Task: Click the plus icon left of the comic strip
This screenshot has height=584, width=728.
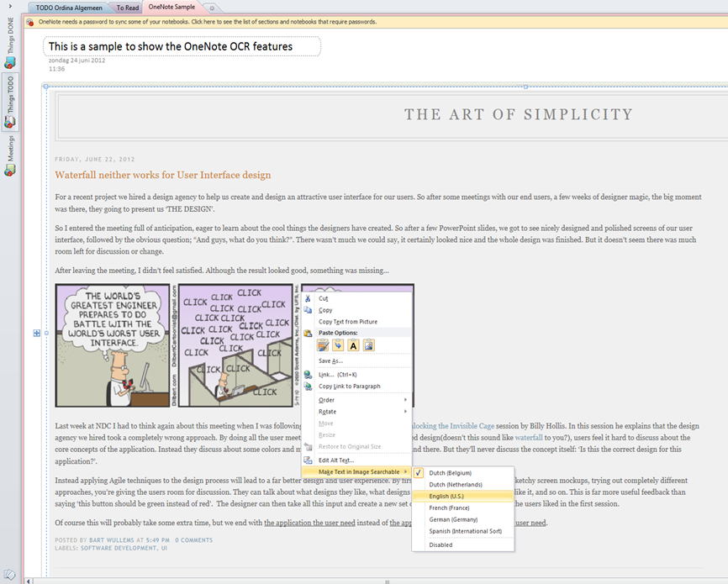Action: pyautogui.click(x=37, y=333)
